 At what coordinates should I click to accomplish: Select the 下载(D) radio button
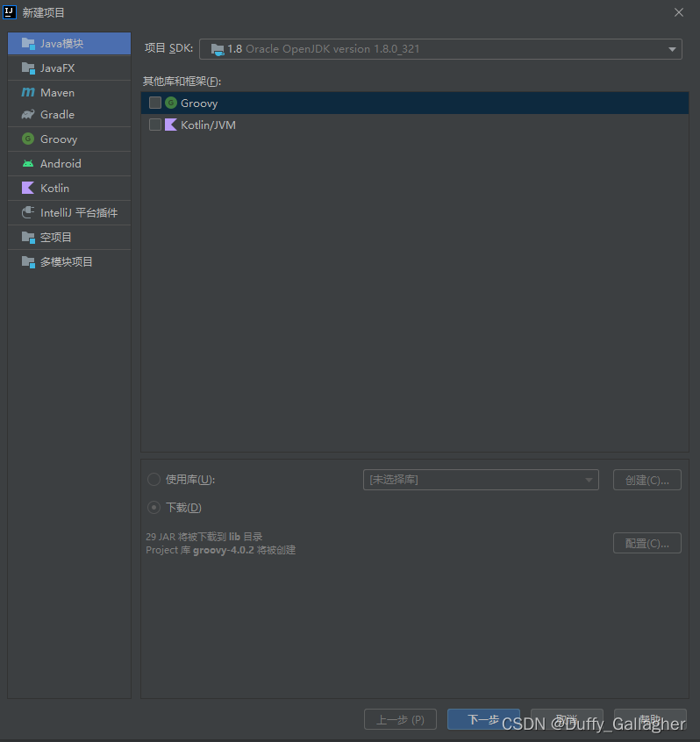click(154, 508)
